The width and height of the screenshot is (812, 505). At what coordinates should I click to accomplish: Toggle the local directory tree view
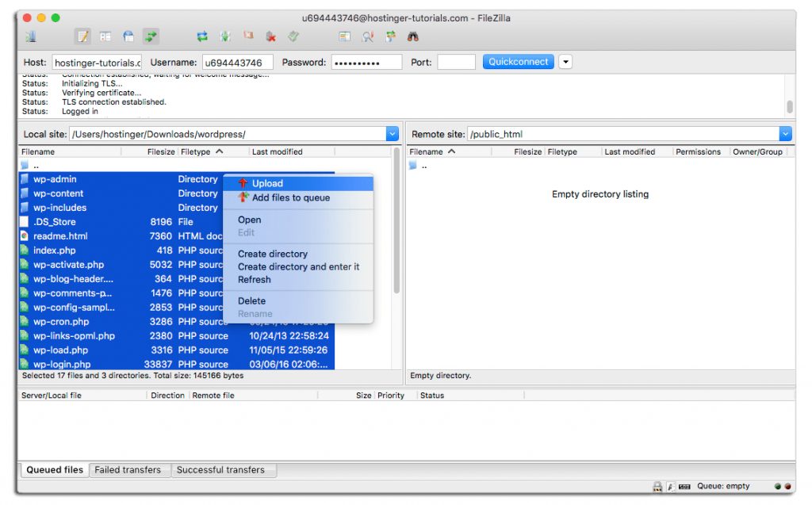(x=105, y=36)
